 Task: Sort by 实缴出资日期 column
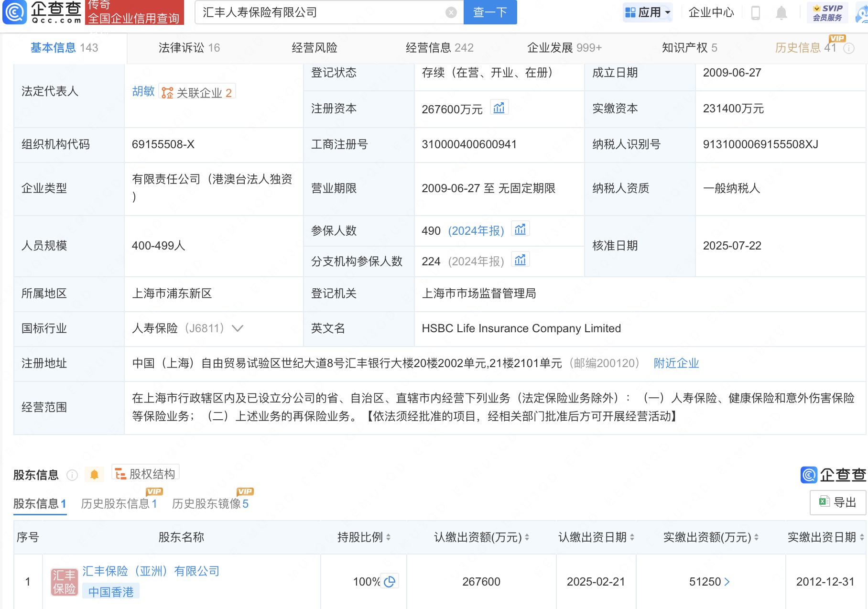(862, 537)
